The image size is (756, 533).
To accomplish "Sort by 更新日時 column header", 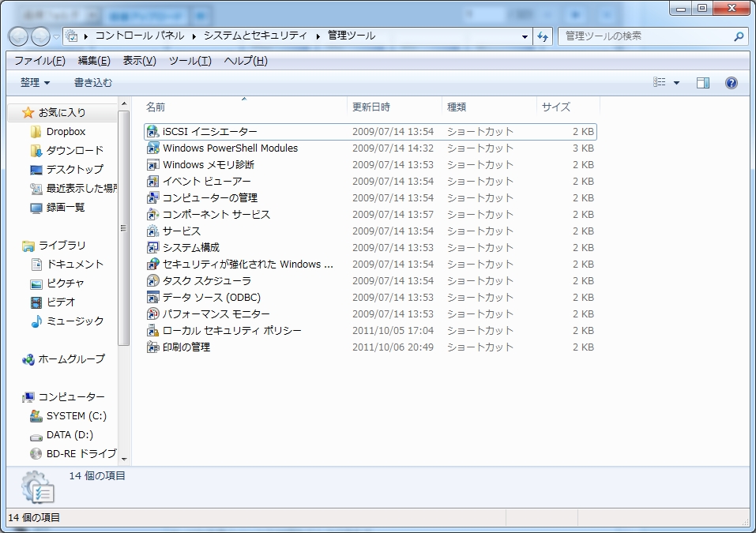I will coord(394,107).
